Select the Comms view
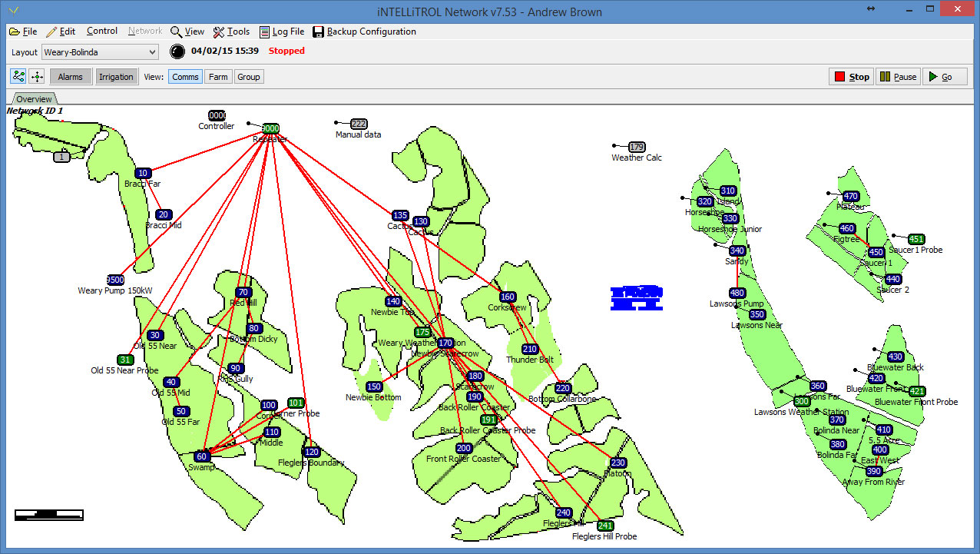980x554 pixels. [x=185, y=77]
